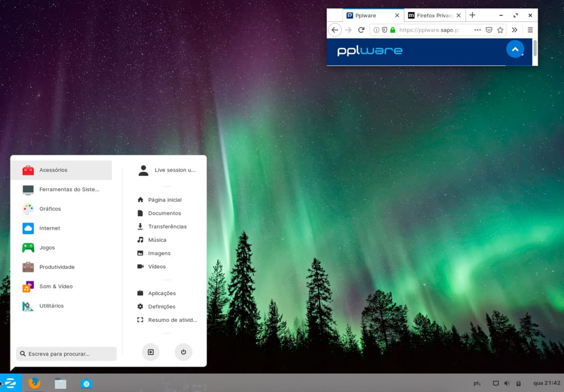Image resolution: width=564 pixels, height=392 pixels.
Task: Click the padlock site security icon
Action: click(392, 30)
